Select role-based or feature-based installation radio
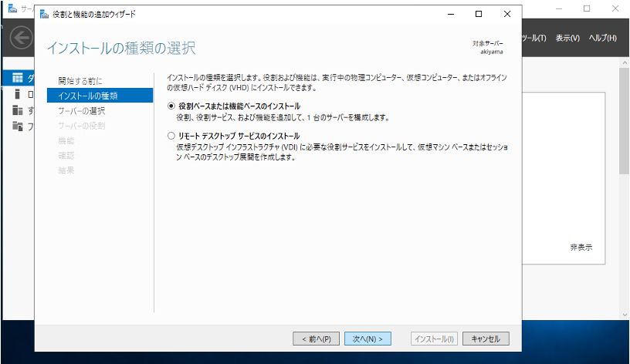 click(171, 106)
